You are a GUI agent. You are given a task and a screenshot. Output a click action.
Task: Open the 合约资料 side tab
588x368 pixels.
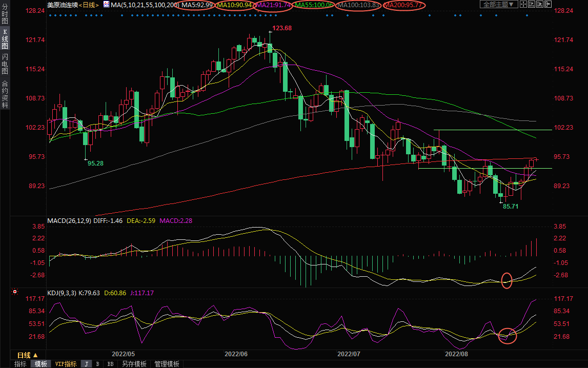5,94
